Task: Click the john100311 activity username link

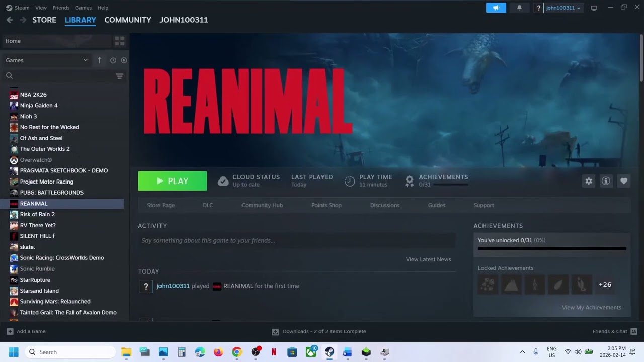Action: coord(173,286)
